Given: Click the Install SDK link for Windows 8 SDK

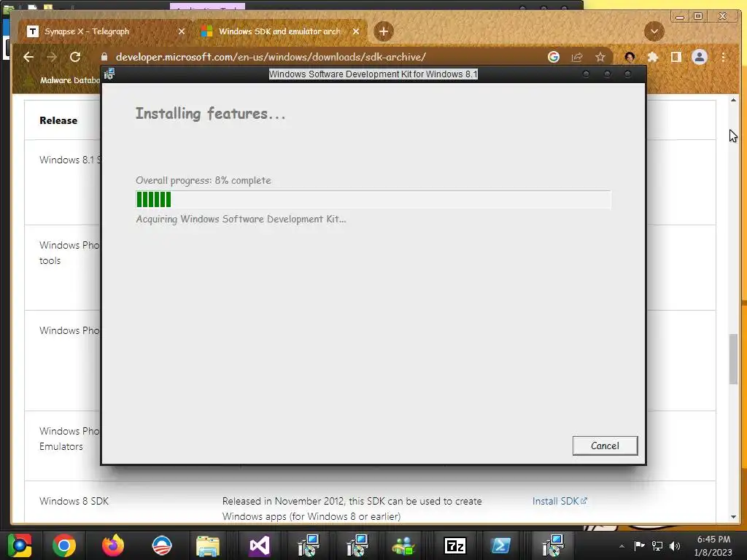Looking at the screenshot, I should click(x=560, y=501).
